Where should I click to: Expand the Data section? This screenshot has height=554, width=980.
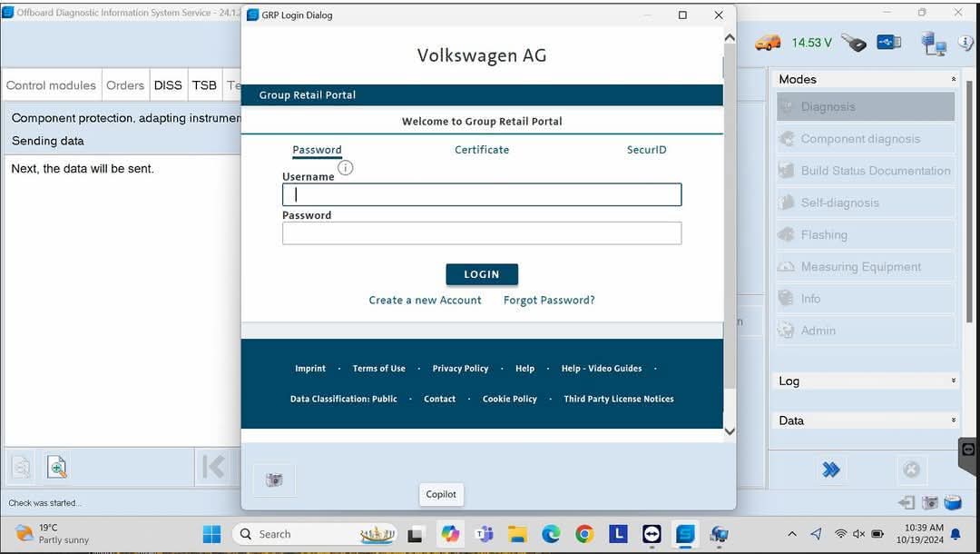click(953, 420)
